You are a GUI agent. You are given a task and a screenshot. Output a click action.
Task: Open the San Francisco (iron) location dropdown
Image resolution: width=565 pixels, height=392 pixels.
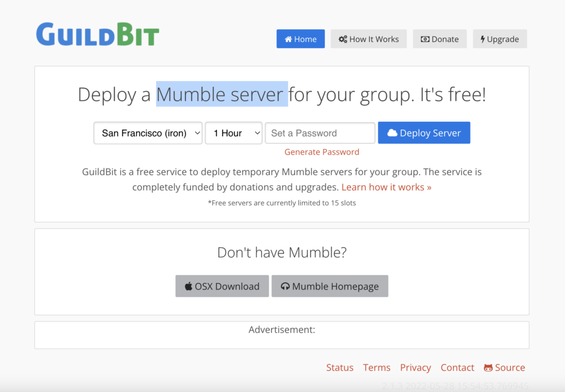pyautogui.click(x=148, y=133)
